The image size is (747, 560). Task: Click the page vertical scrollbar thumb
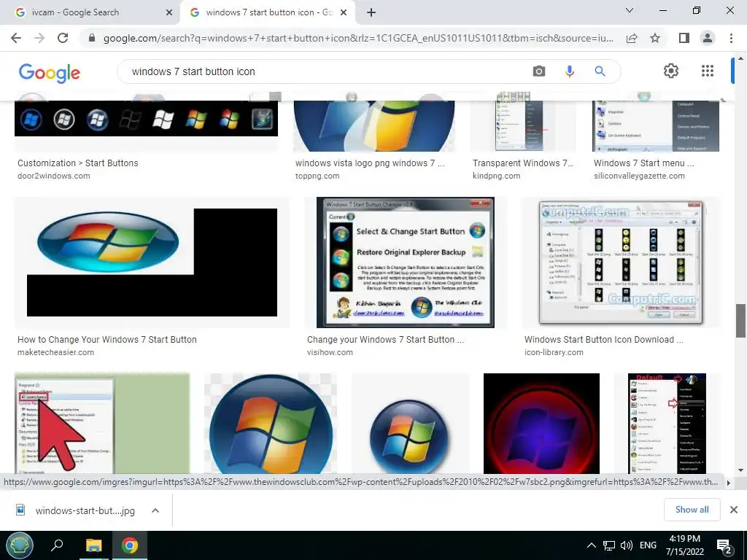pos(740,321)
